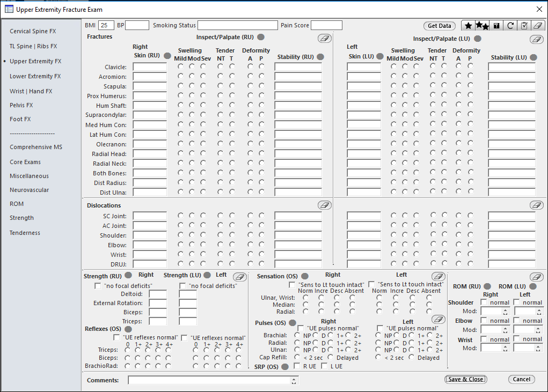The width and height of the screenshot is (548, 392).
Task: Open right Elbow Mod spinner arrows
Action: 506,329
